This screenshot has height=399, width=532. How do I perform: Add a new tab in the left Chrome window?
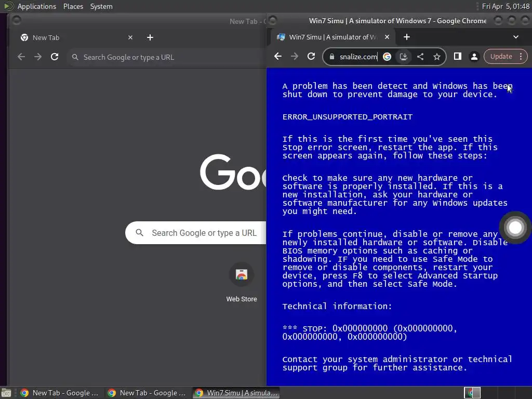[x=150, y=37]
